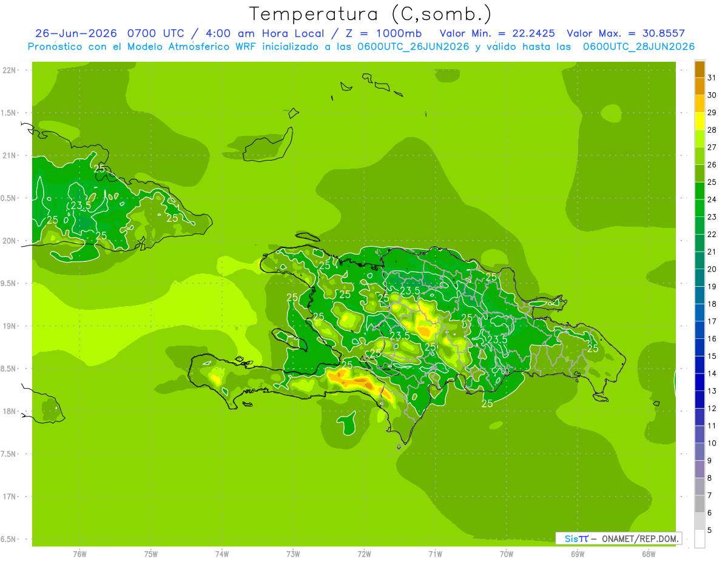The image size is (728, 562).
Task: Click the '23.5' contour label over Cuba
Action: [80, 206]
